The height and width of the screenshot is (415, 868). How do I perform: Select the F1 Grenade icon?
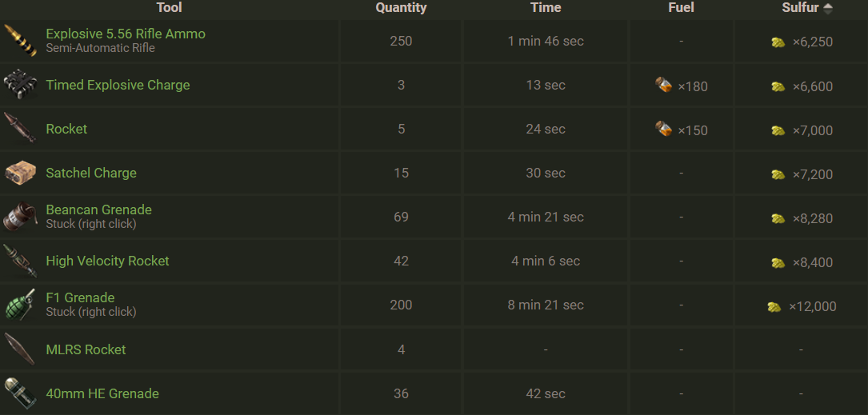point(20,305)
